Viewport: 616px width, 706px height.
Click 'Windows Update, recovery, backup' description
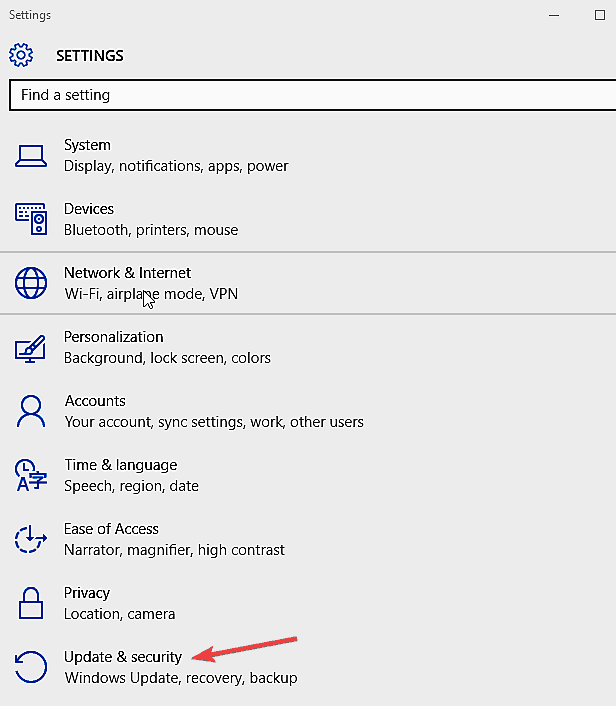[181, 678]
